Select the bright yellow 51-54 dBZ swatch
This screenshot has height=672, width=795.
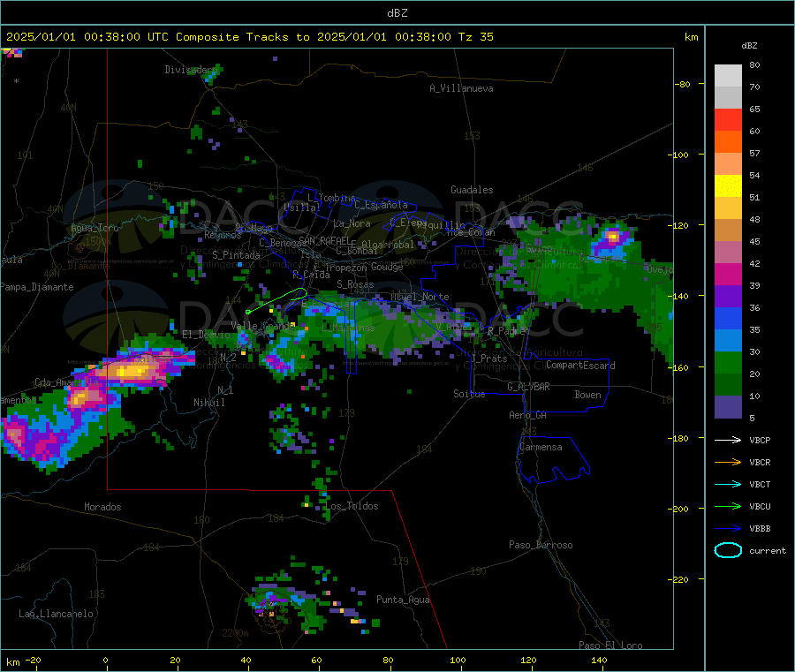pyautogui.click(x=728, y=186)
